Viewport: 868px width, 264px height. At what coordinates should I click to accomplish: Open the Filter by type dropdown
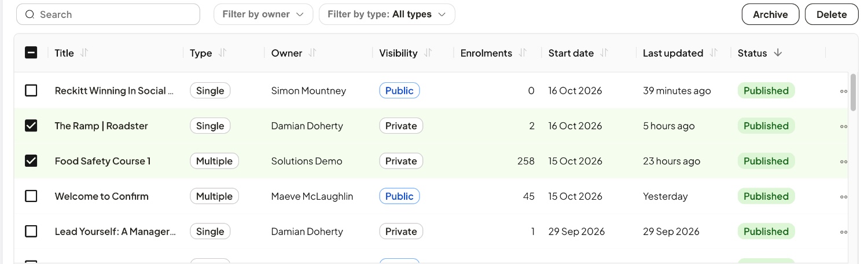(x=387, y=14)
